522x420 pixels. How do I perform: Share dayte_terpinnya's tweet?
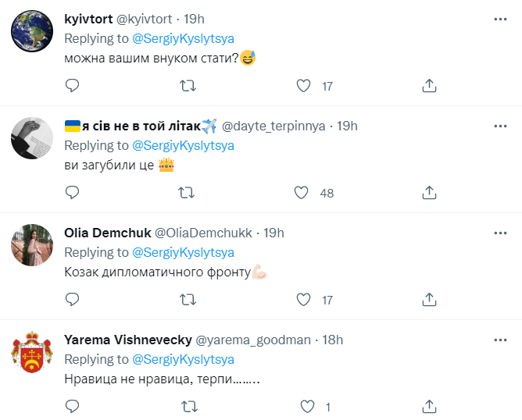click(x=428, y=192)
